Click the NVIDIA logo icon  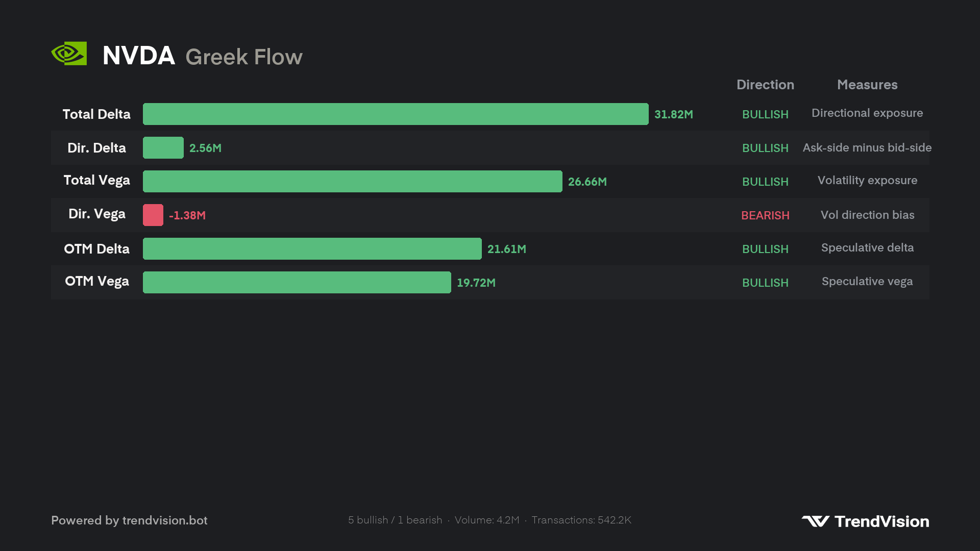(x=69, y=54)
